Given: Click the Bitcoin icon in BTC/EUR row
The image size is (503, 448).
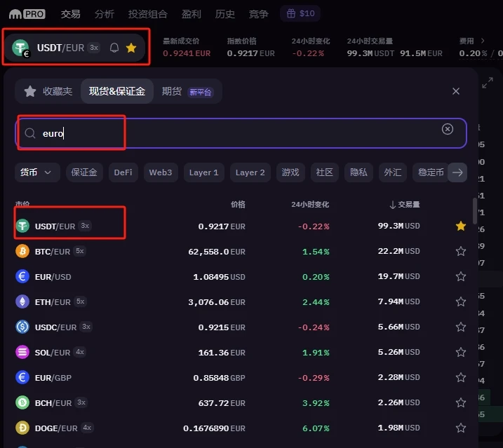Looking at the screenshot, I should 22,251.
